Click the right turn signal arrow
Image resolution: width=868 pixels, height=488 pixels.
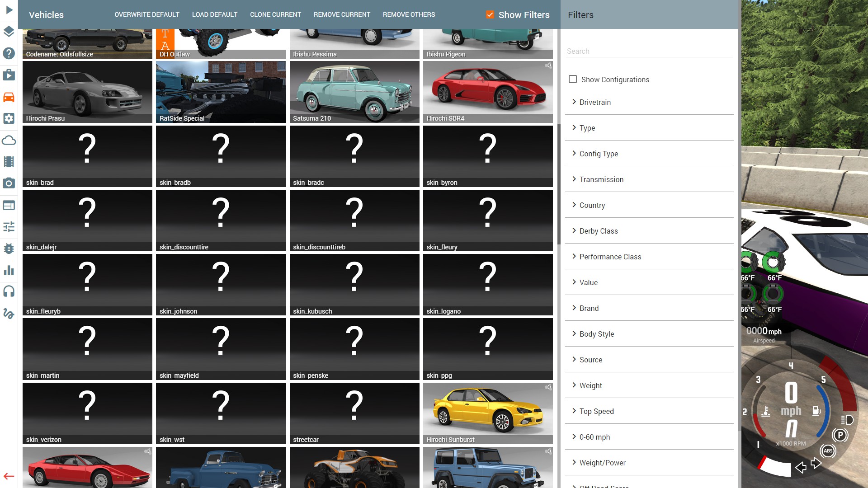[816, 463]
